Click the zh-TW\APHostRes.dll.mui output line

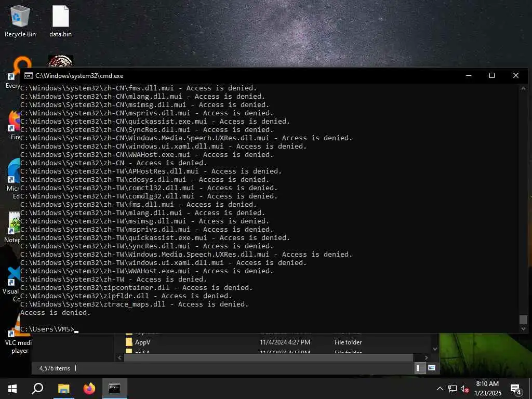click(151, 171)
